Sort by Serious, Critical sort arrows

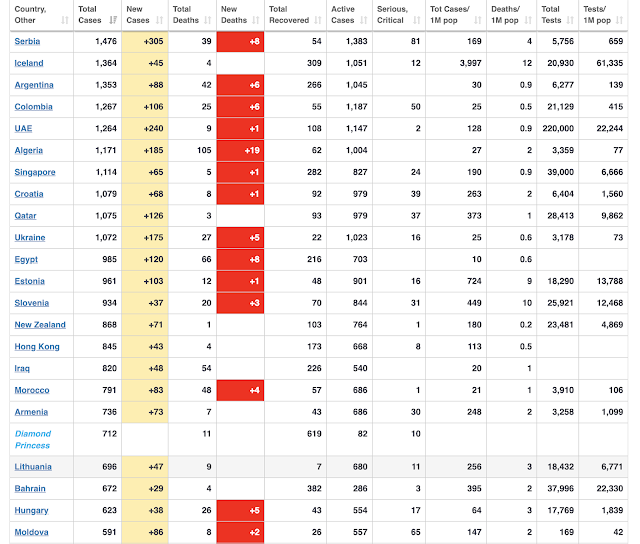417,20
